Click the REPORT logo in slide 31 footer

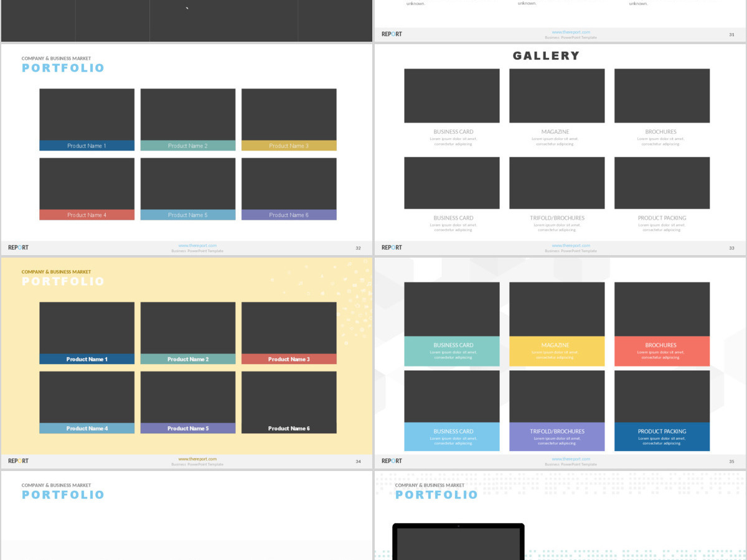(392, 34)
